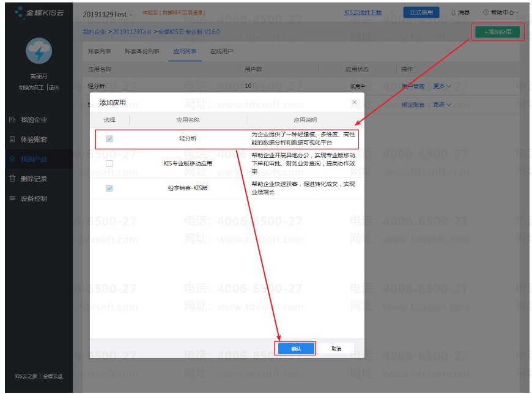Open 删除记录 trash icon
The image size is (532, 394).
(x=12, y=179)
